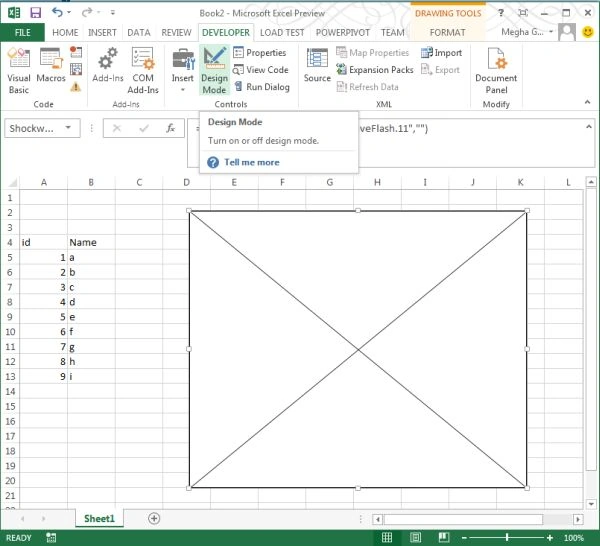Click Tell me more link
Viewport: 600px width, 546px height.
tap(251, 162)
